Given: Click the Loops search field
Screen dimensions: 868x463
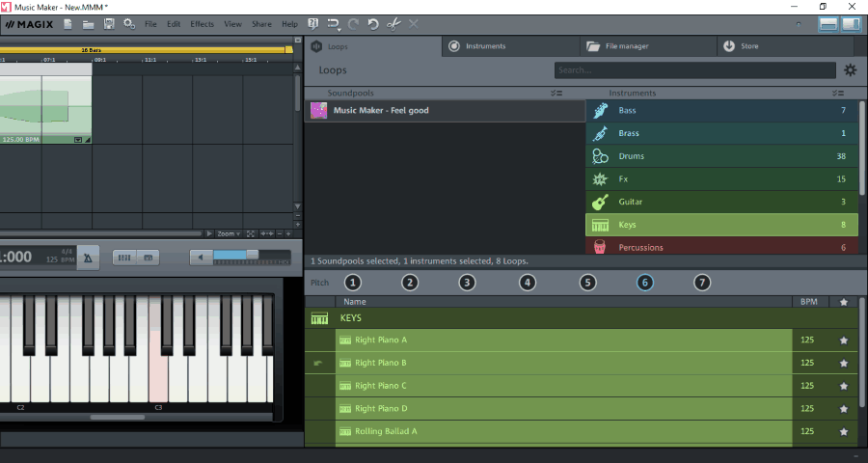Looking at the screenshot, I should [x=694, y=70].
